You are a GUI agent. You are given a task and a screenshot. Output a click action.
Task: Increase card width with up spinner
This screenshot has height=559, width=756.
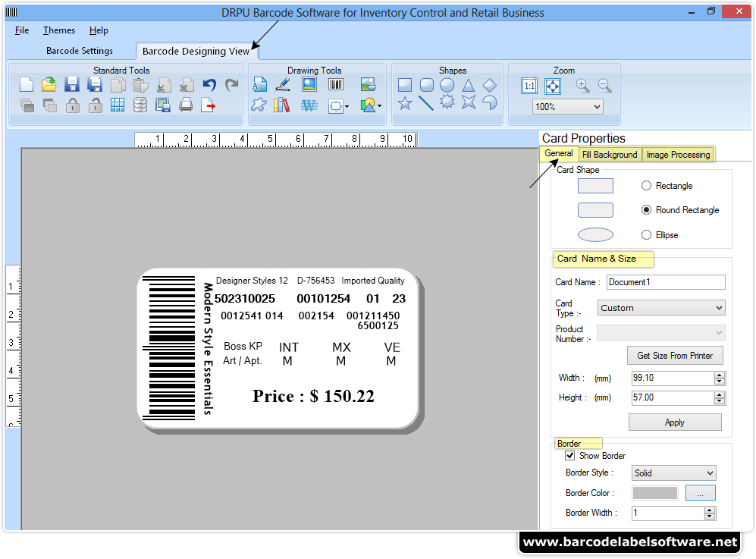point(720,375)
